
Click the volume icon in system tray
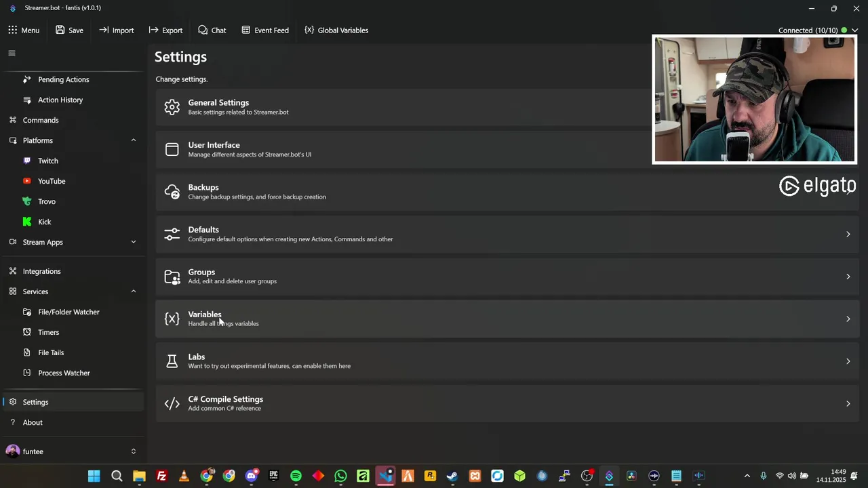click(791, 476)
